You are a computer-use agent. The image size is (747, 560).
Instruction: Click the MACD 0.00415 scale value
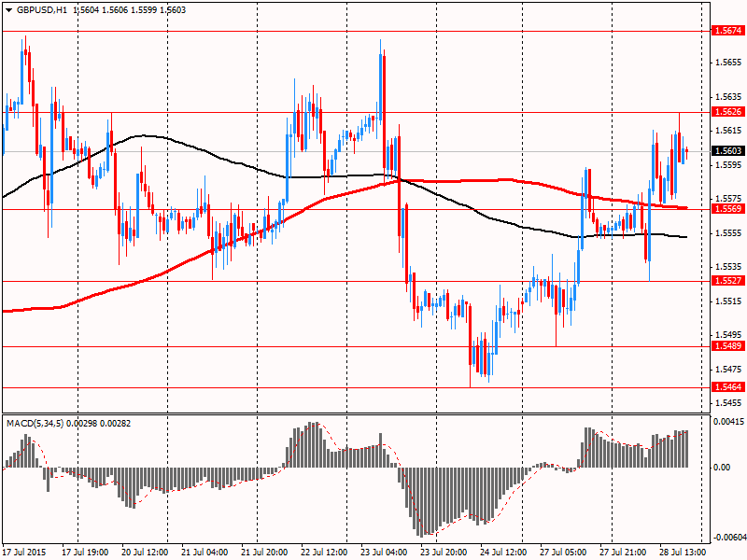pyautogui.click(x=728, y=422)
